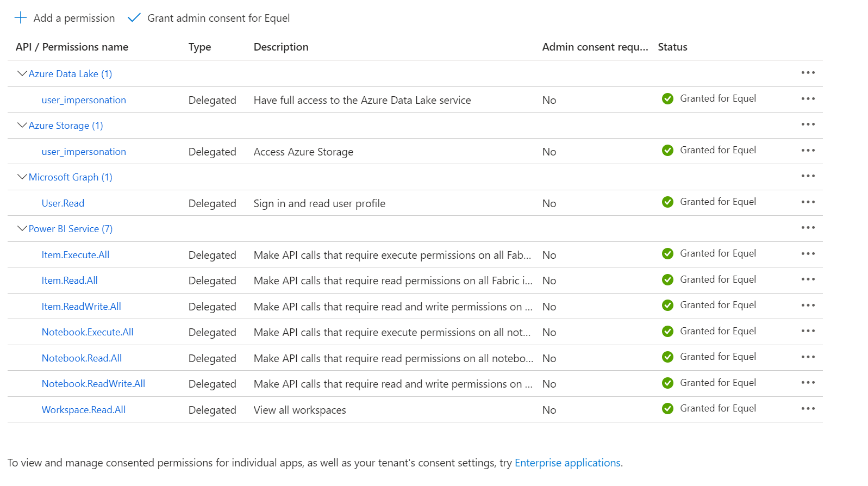This screenshot has width=868, height=486.
Task: Collapse the Microsoft Graph permissions group
Action: pos(22,177)
